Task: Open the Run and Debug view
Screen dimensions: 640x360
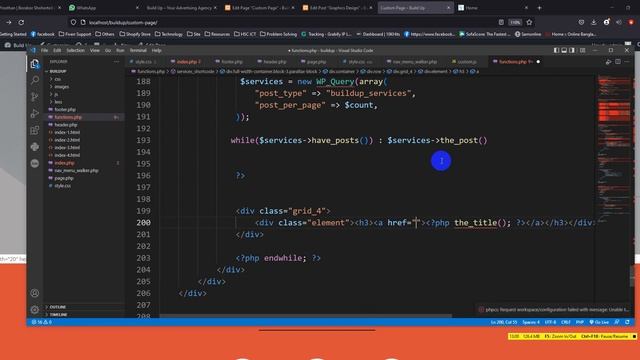Action: (35, 113)
